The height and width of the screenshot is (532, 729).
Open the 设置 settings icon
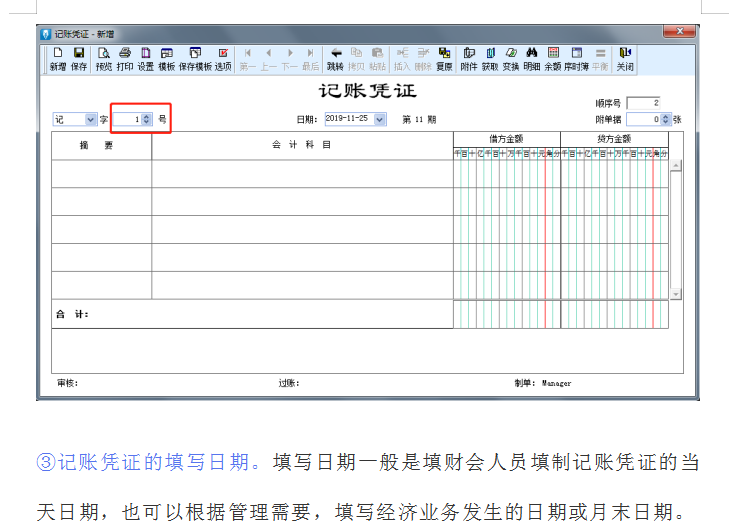click(x=146, y=59)
